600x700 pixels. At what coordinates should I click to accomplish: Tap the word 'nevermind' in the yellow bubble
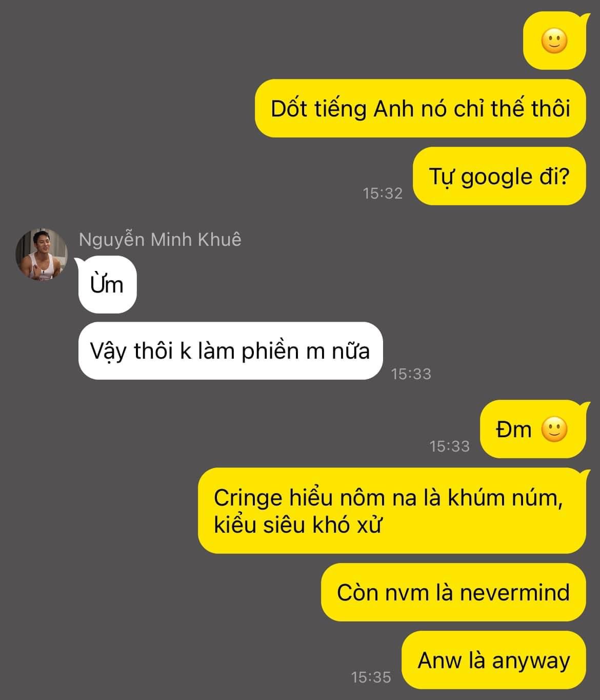[514, 593]
